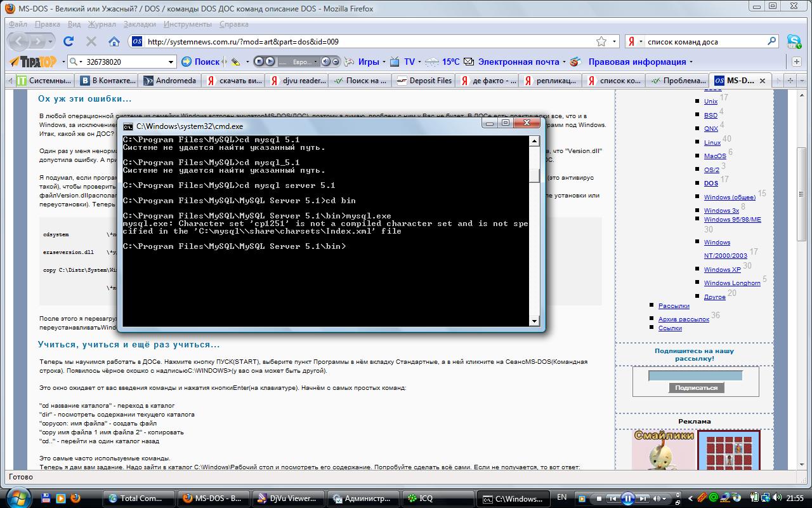812x508 pixels.
Task: Open the Архив рассылок link
Action: pos(684,319)
